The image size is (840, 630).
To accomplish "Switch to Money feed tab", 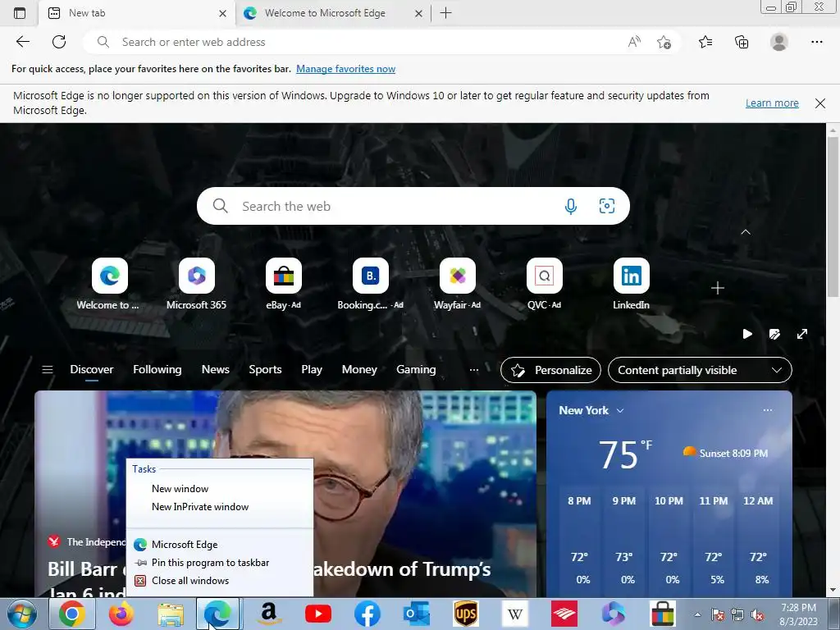I will pos(359,370).
